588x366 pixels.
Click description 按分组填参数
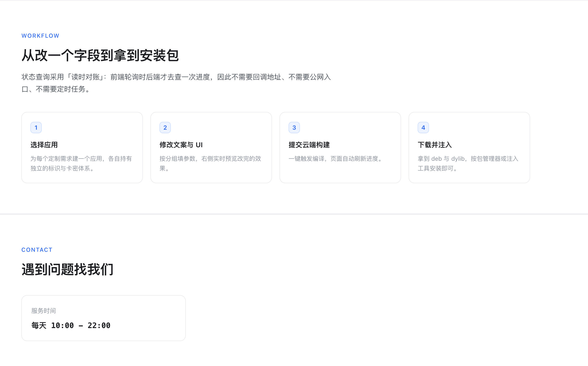coord(210,163)
